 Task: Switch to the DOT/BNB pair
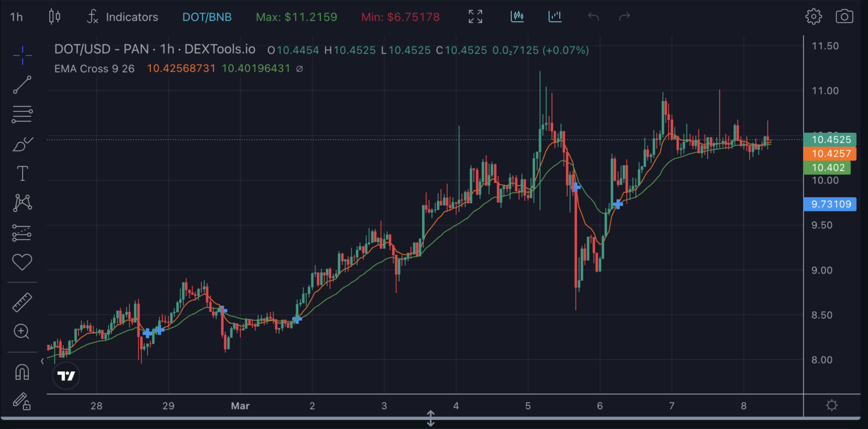point(207,16)
